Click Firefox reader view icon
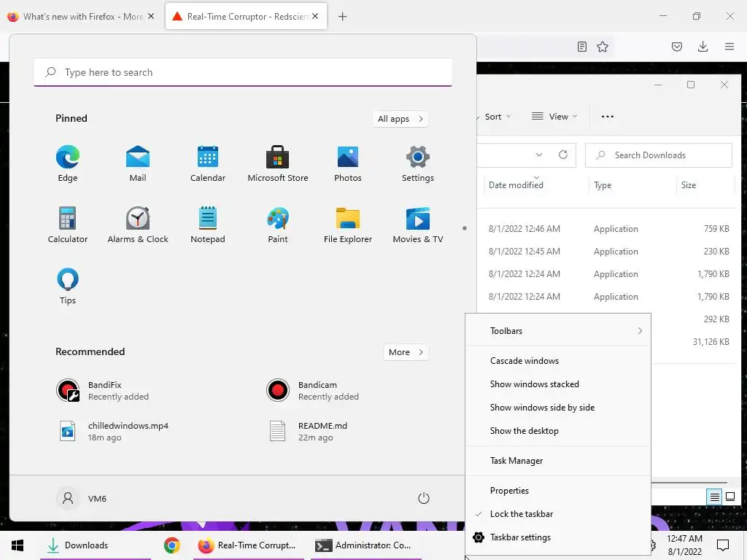This screenshot has width=747, height=560. click(581, 47)
